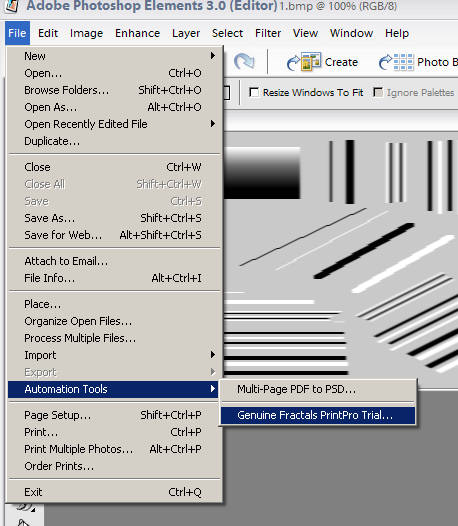Open the Select menu
Image resolution: width=458 pixels, height=526 pixels.
click(227, 33)
